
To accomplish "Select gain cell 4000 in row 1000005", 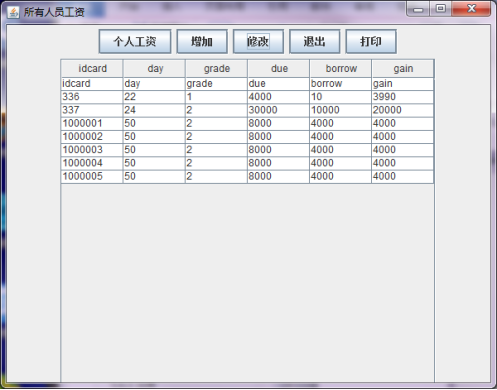I will pos(403,177).
